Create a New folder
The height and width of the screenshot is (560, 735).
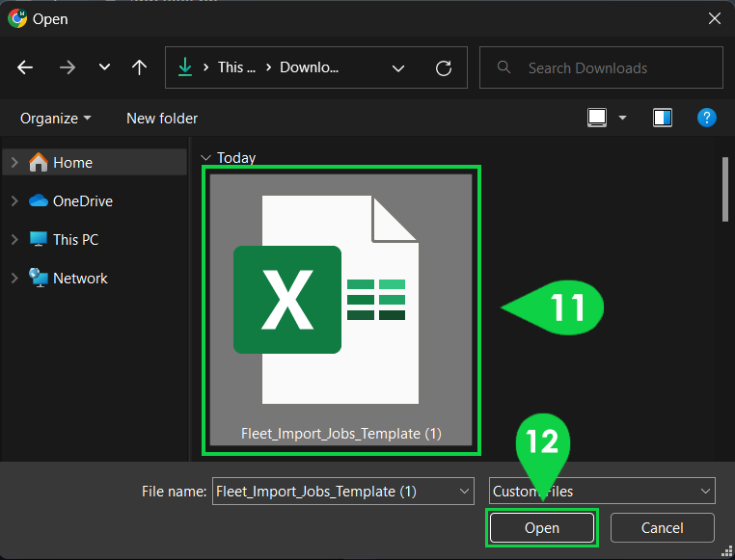[x=162, y=118]
